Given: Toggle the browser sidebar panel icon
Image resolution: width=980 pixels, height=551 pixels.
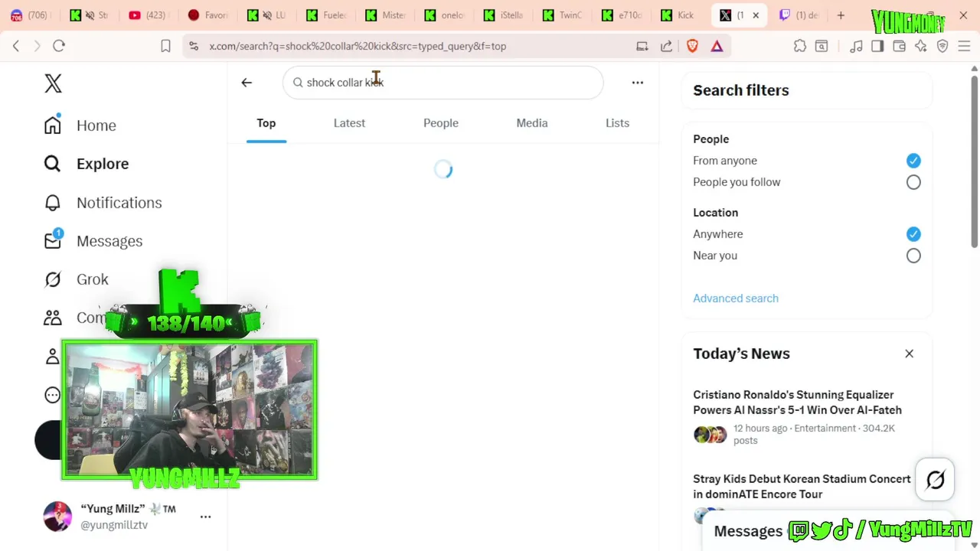Looking at the screenshot, I should 877,46.
